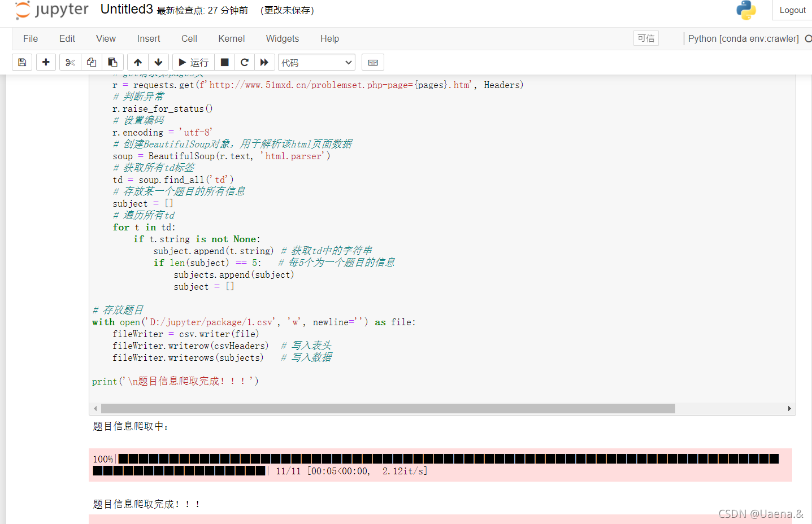This screenshot has height=524, width=812.
Task: Click the 'if len(subject) == 5' line
Action: click(207, 263)
